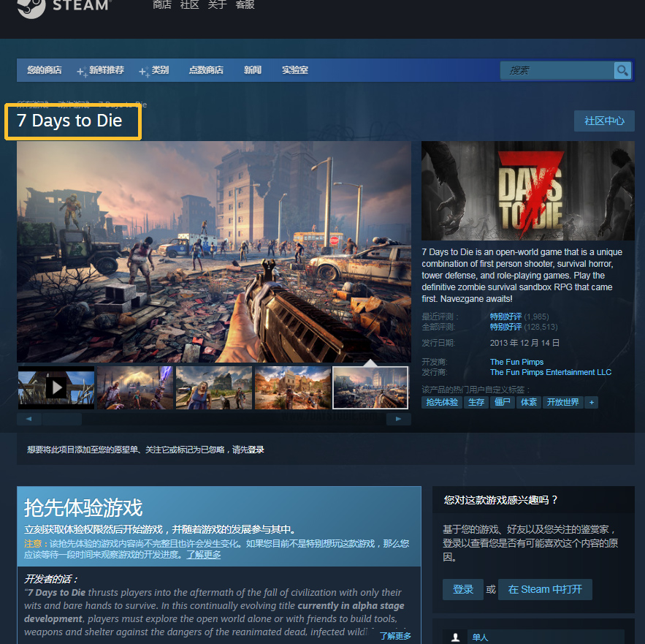The width and height of the screenshot is (645, 644).
Task: Click the plus button to add tag
Action: point(592,402)
